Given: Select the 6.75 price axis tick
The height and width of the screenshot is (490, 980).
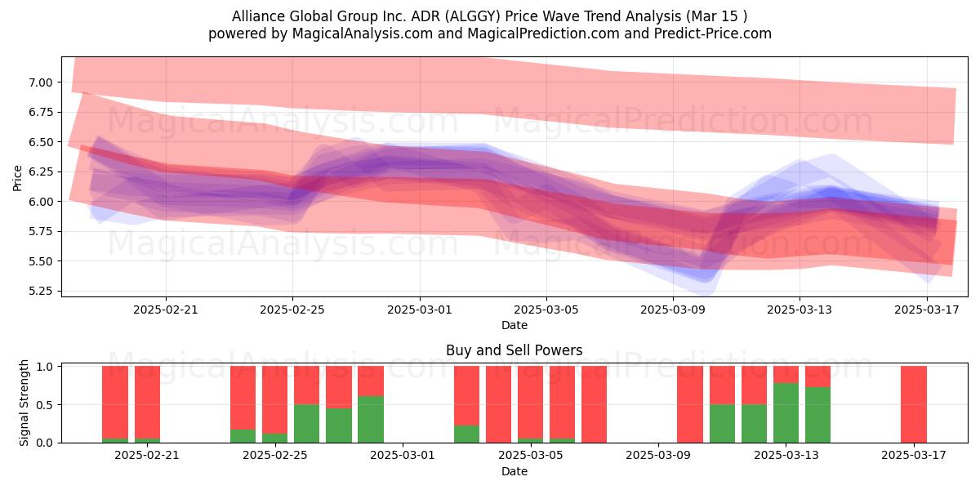Looking at the screenshot, I should 41,112.
